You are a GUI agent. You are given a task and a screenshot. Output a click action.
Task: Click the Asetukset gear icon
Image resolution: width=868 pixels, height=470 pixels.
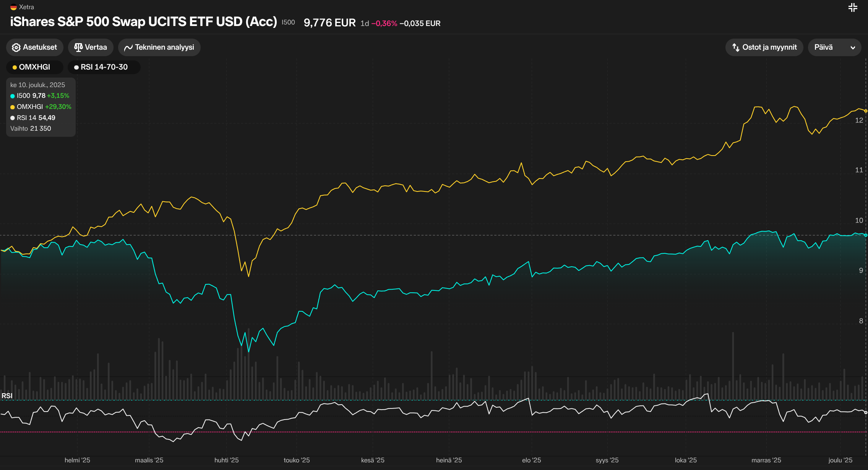point(16,47)
